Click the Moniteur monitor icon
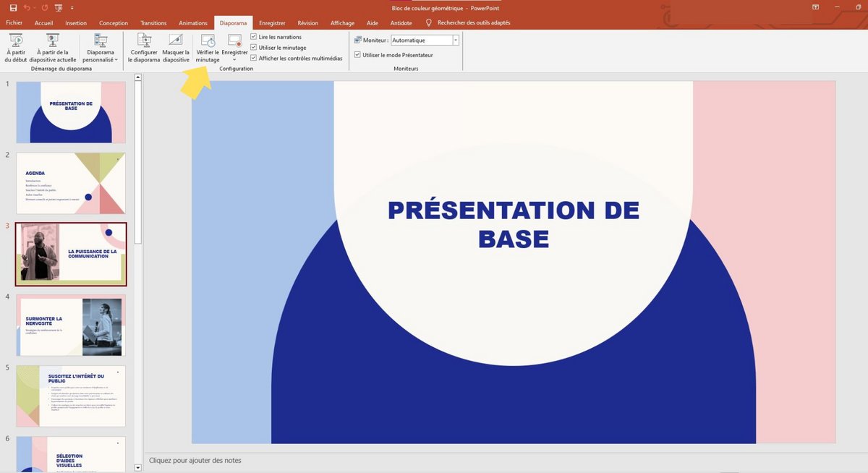The height and width of the screenshot is (473, 868). (x=358, y=41)
